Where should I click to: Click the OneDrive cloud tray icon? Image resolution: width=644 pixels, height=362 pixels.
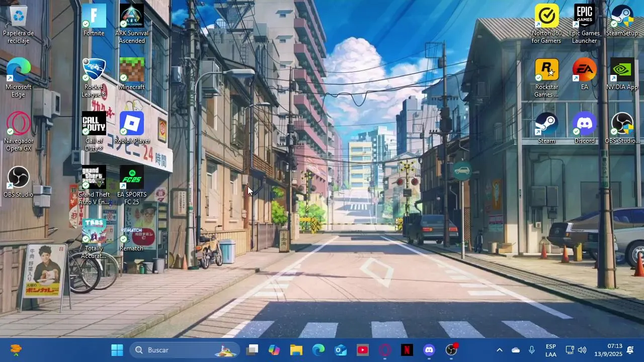[x=516, y=350]
